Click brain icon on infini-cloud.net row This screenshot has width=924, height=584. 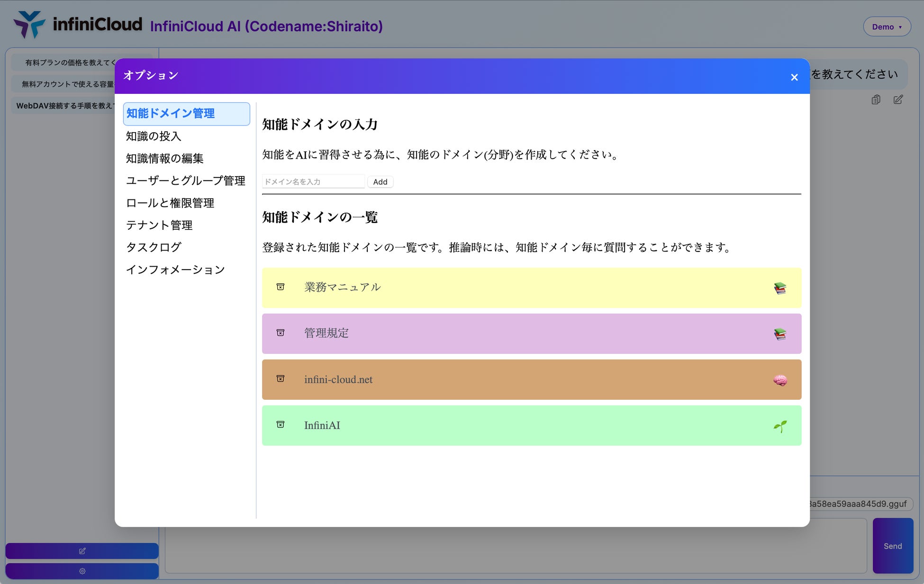[x=780, y=380]
